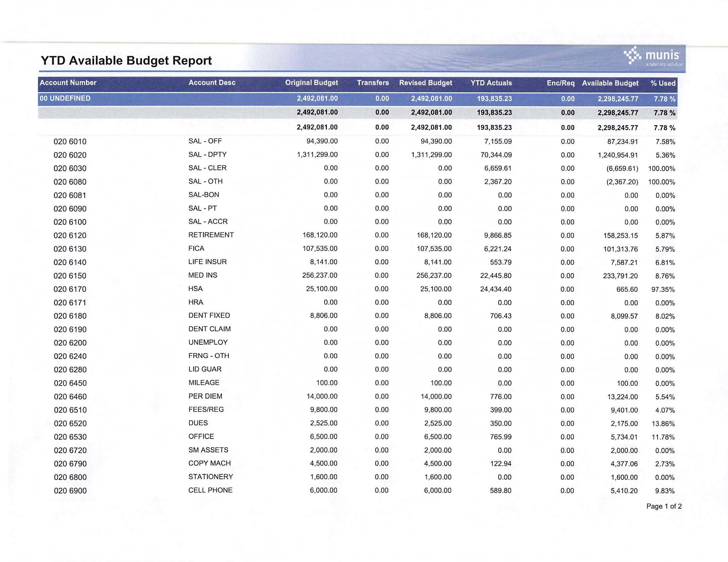Click the SAL - DPTY description
Viewport: 728px width, 562px height.
click(207, 154)
